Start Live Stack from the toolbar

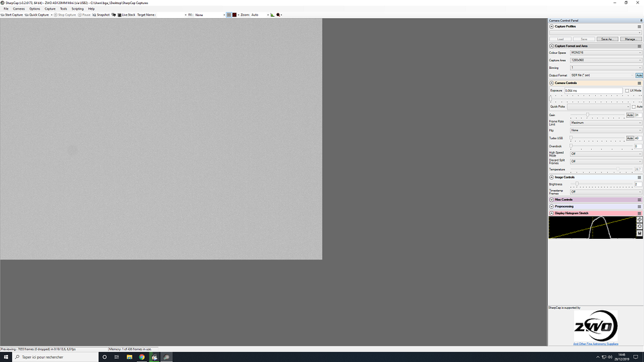[126, 15]
